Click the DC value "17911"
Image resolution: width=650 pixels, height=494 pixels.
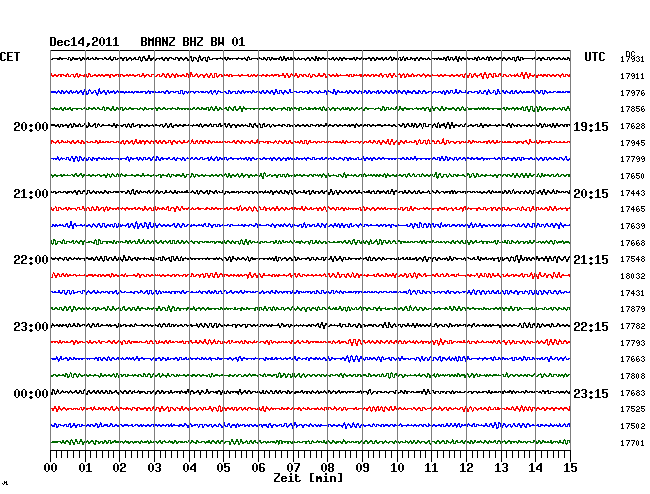pos(633,76)
